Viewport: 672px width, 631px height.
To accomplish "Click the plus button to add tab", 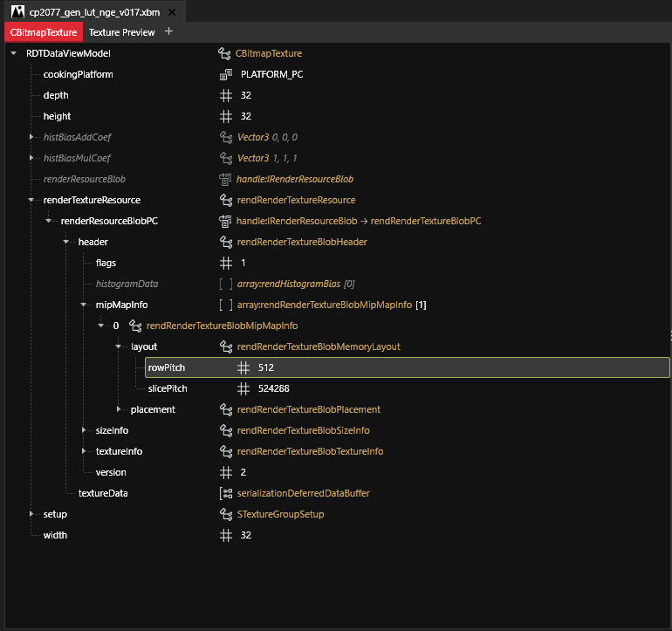I will coord(168,32).
